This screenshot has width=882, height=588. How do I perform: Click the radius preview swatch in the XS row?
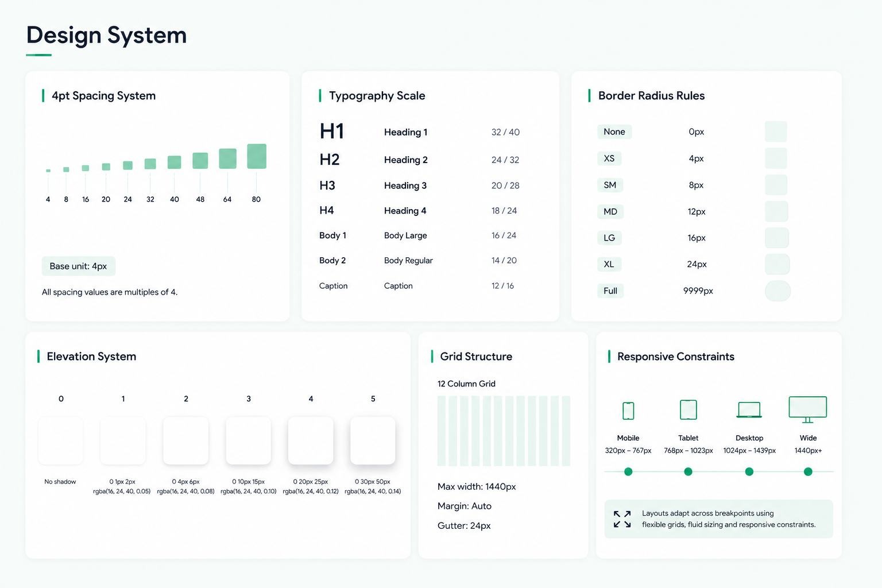pyautogui.click(x=776, y=158)
